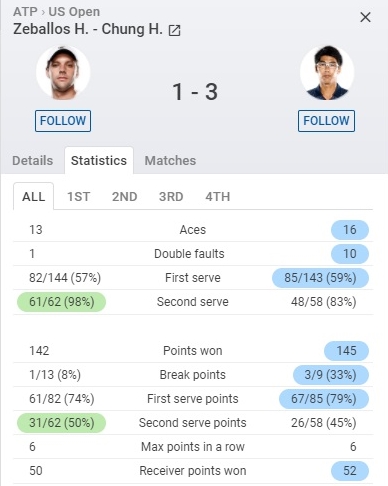Click the ATP breadcrumb link
Image resolution: width=388 pixels, height=486 pixels.
25,12
